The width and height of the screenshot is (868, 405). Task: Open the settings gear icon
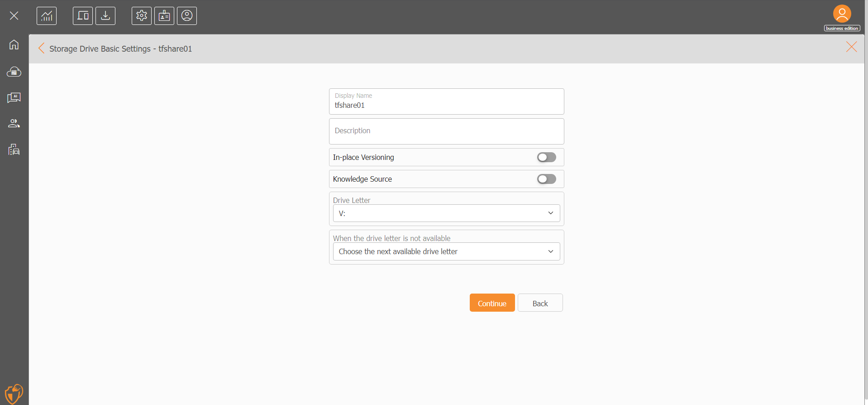click(142, 16)
